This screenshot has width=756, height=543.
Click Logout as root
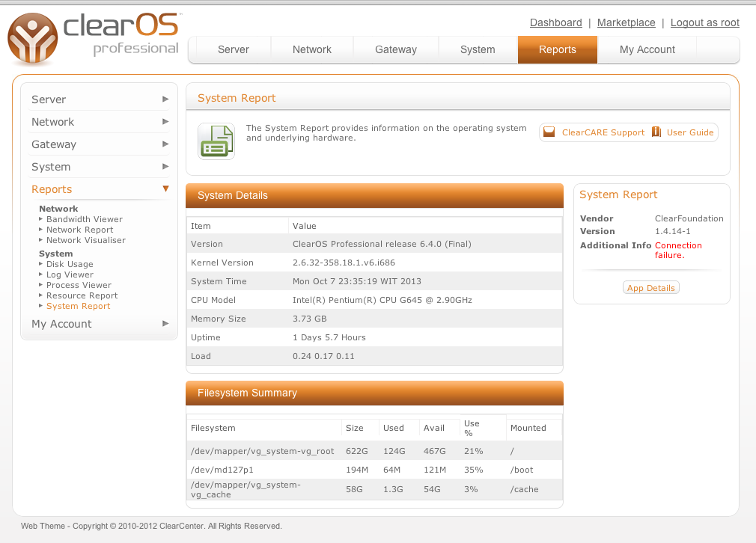click(705, 22)
